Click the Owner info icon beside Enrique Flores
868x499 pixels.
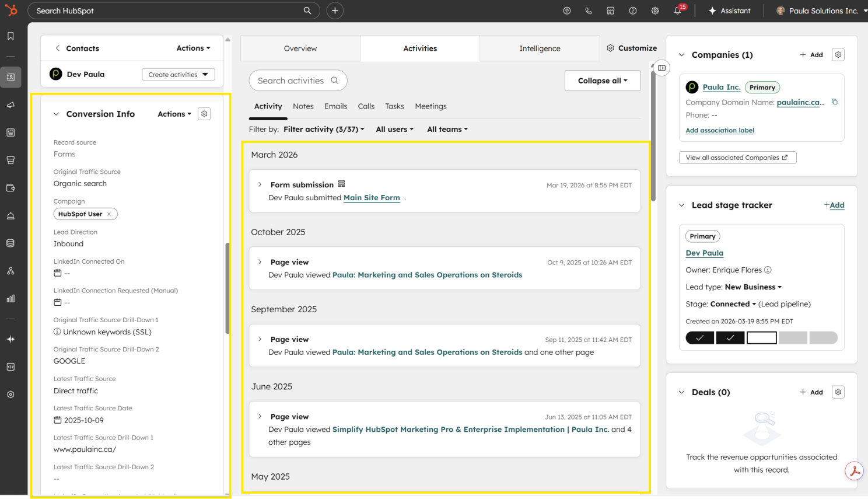[x=768, y=270]
